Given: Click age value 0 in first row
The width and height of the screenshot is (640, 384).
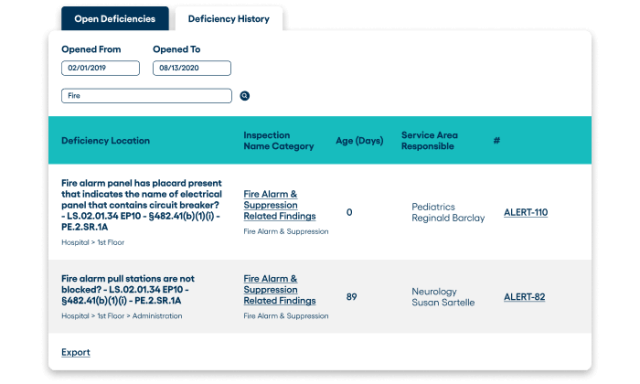Looking at the screenshot, I should [x=349, y=212].
